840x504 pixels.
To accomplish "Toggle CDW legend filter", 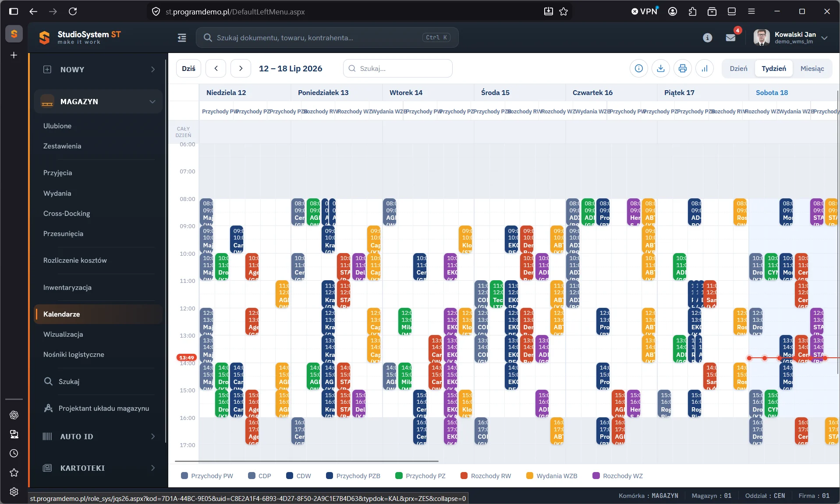I will coord(298,476).
